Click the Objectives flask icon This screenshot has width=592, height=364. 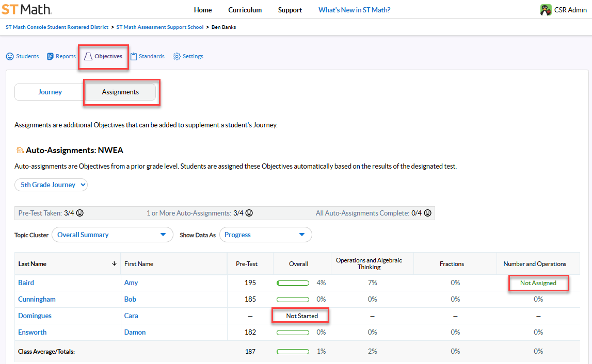[88, 56]
